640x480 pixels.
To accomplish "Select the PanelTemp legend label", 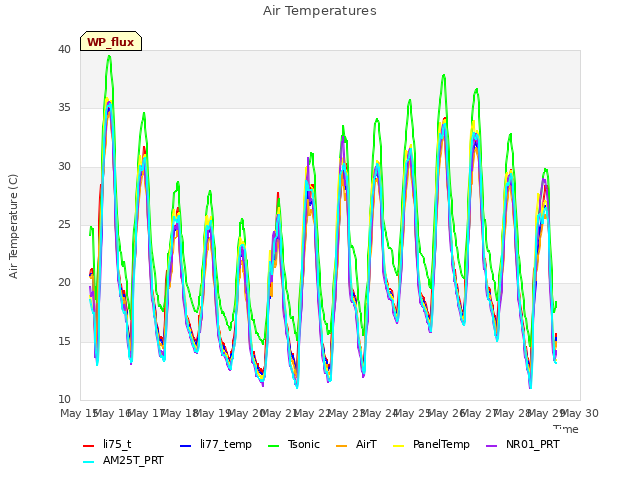I will [x=441, y=444].
